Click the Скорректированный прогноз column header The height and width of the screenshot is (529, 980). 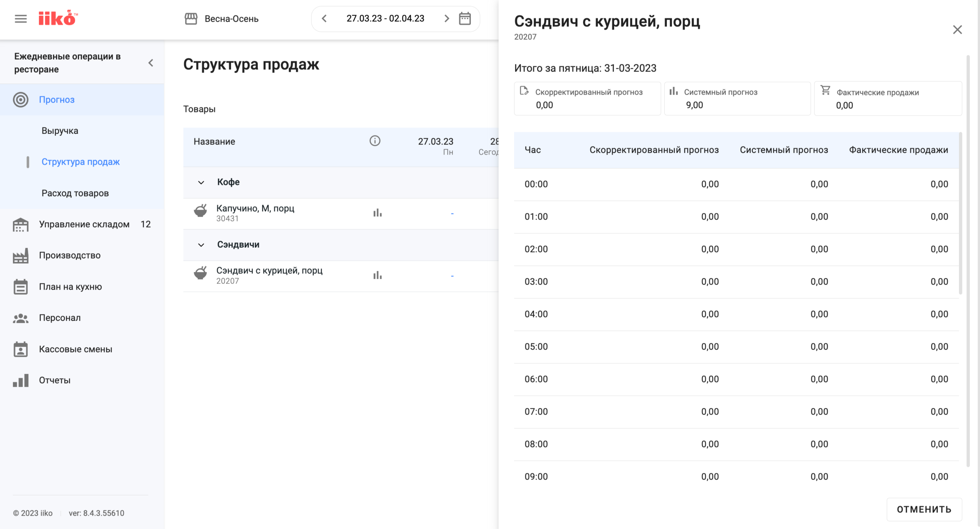[654, 150]
